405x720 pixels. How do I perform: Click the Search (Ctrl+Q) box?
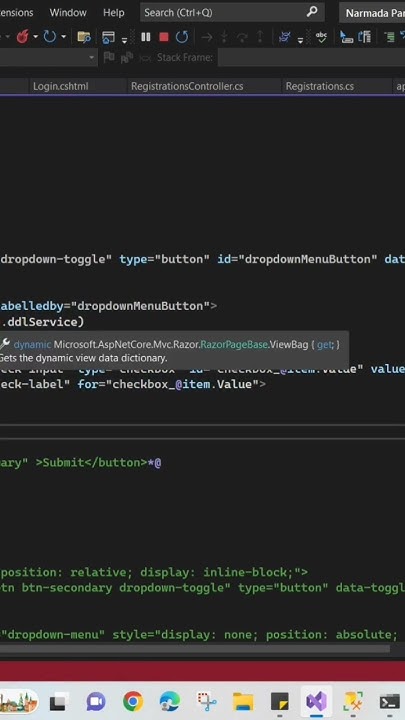pyautogui.click(x=232, y=13)
